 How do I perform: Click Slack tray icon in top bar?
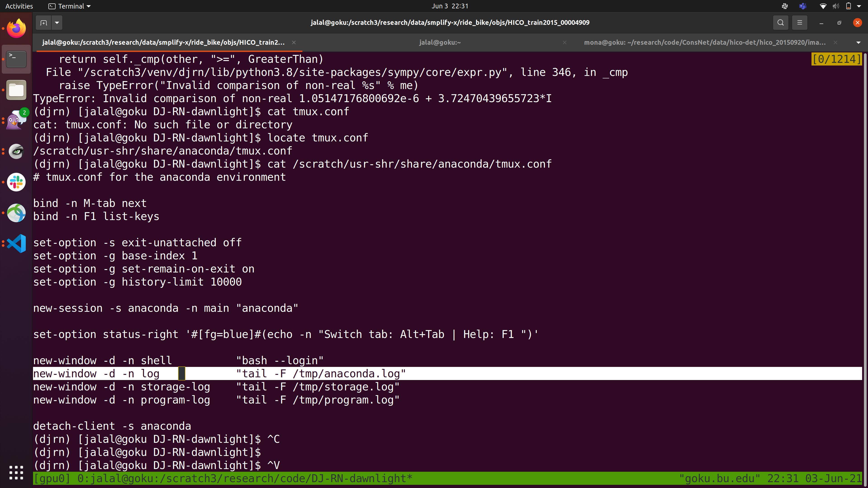(785, 6)
